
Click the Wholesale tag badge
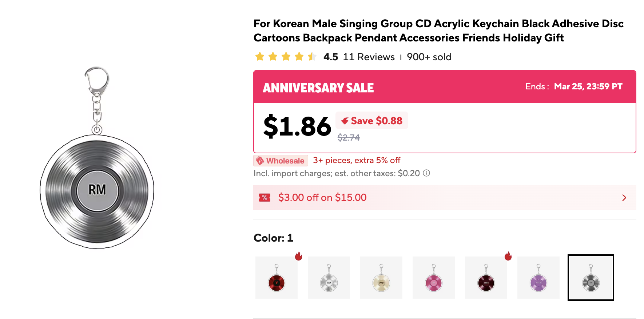(281, 161)
